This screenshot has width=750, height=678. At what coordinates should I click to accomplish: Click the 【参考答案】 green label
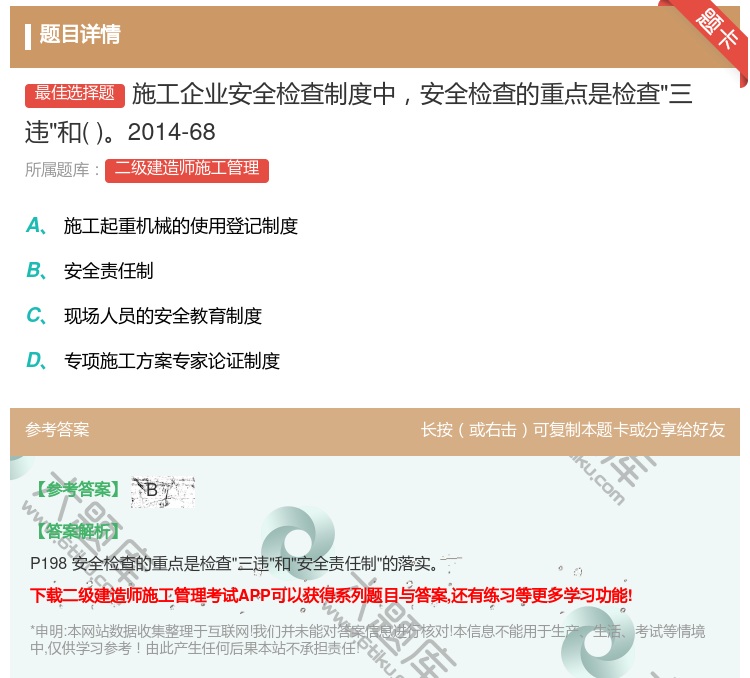(78, 489)
